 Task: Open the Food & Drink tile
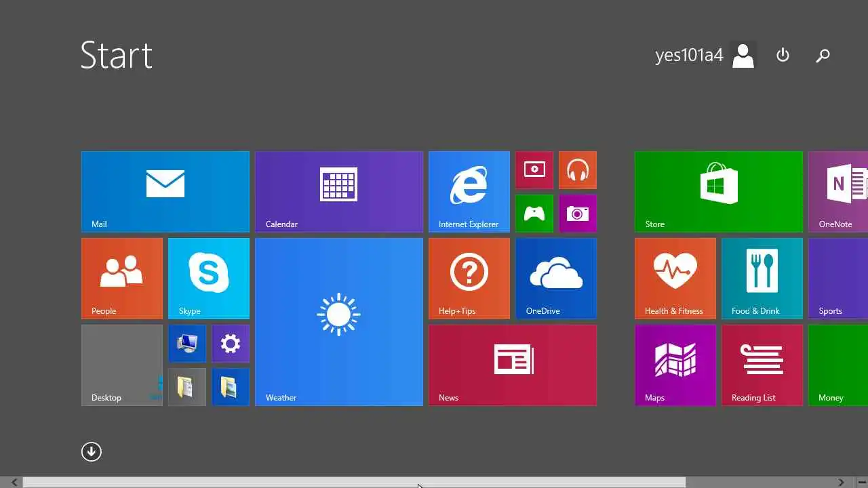click(x=762, y=279)
